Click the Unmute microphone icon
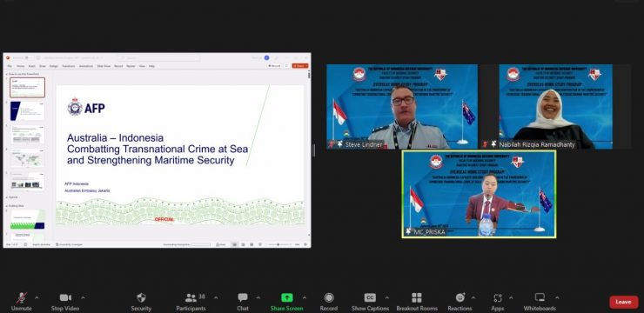This screenshot has width=644, height=313. point(22,298)
